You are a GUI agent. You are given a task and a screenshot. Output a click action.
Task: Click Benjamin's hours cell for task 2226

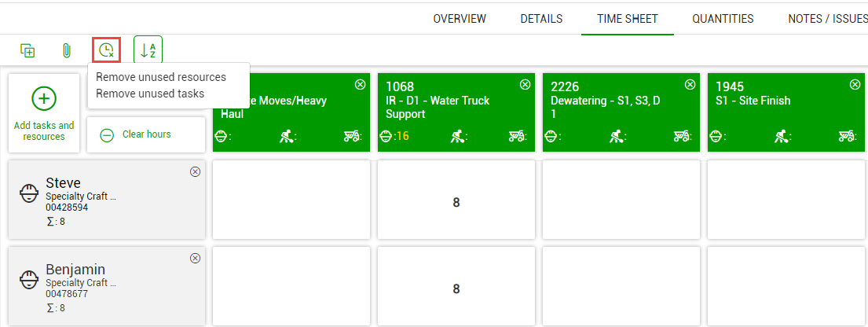point(621,288)
